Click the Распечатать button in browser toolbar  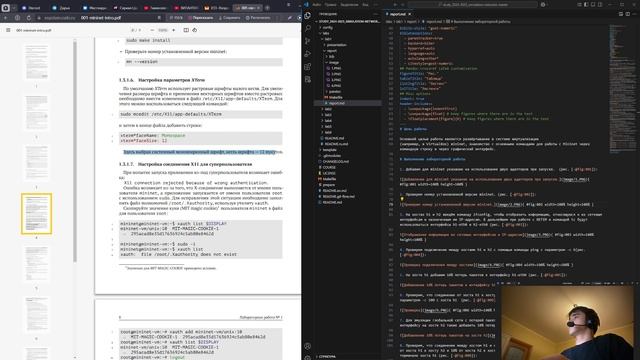[258, 18]
